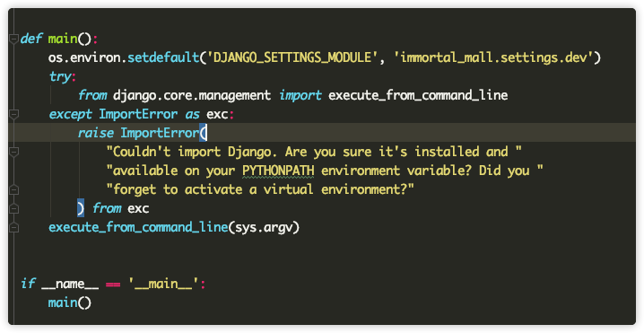Place cursor on highlighted closing parenthesis before from exc
Image resolution: width=644 pixels, height=333 pixels.
click(81, 208)
